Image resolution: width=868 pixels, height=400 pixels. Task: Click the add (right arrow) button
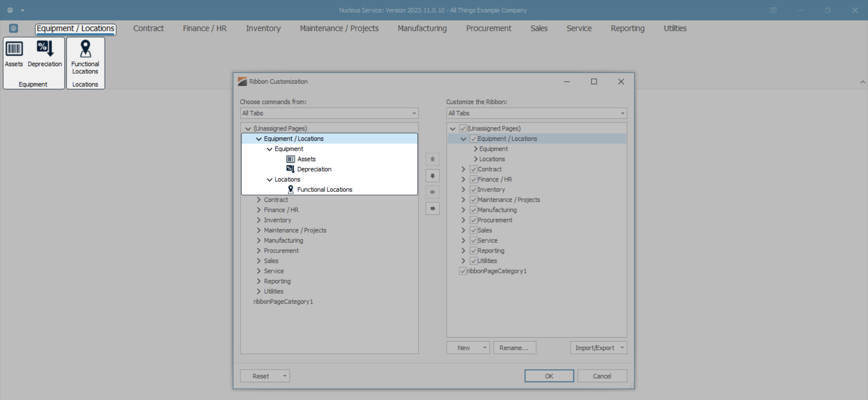[x=433, y=209]
